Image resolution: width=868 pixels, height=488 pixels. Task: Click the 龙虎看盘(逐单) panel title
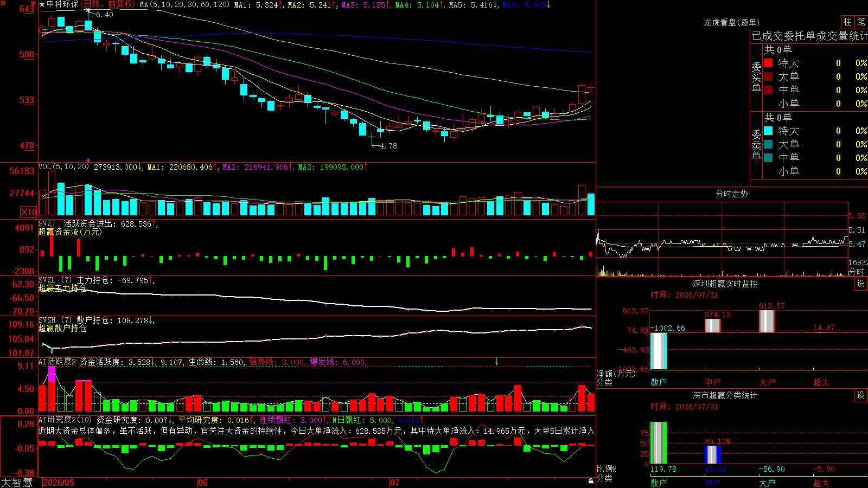[732, 22]
